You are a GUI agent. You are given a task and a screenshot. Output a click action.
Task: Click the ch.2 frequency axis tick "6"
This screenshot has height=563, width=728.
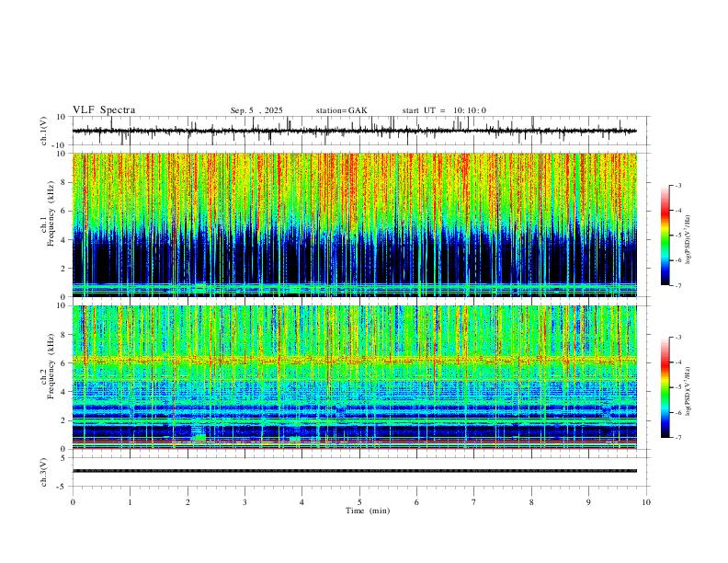[63, 363]
